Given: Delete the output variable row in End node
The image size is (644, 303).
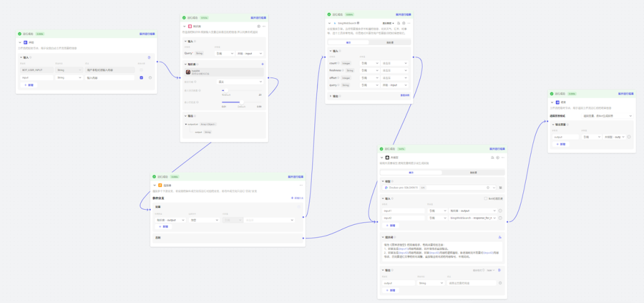Looking at the screenshot, I should coord(629,137).
